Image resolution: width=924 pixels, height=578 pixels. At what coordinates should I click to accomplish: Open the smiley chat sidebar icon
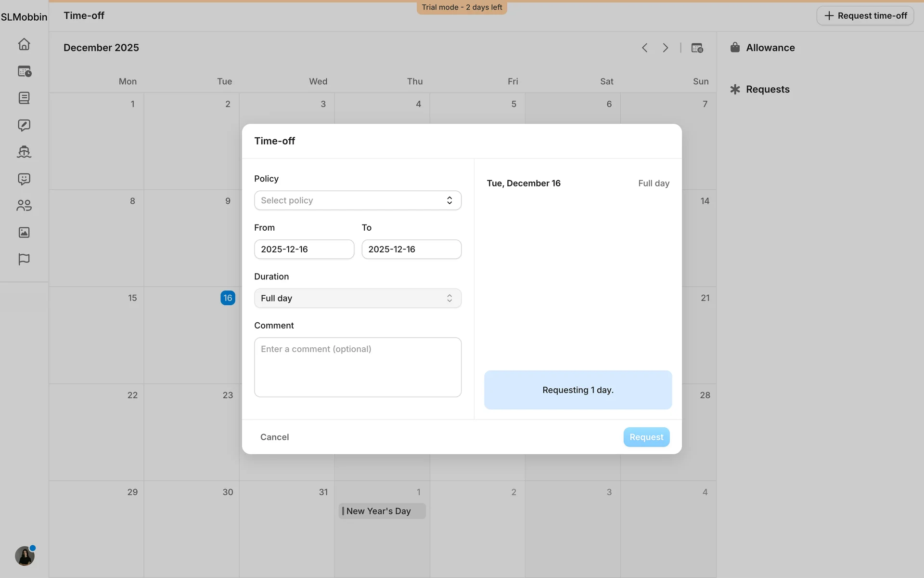coord(24,179)
